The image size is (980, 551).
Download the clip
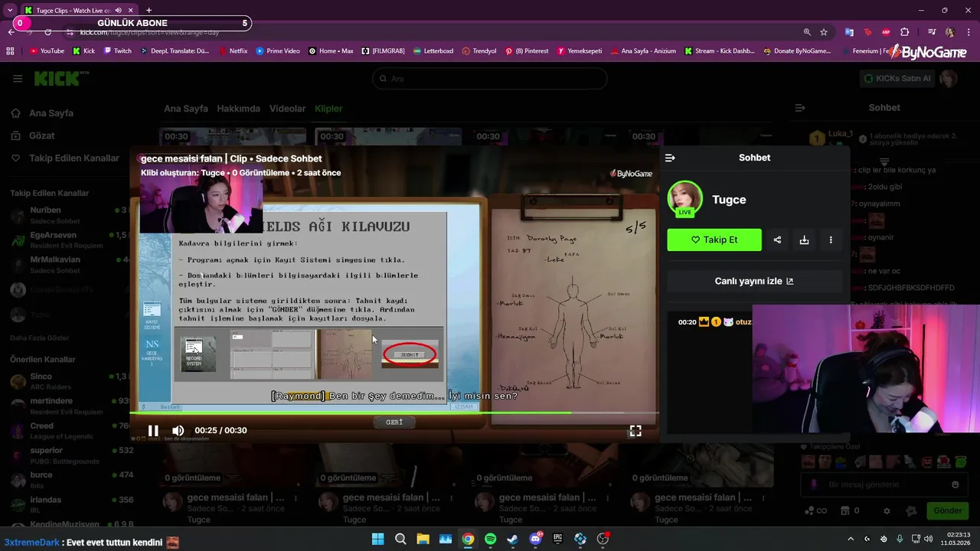[x=804, y=240]
